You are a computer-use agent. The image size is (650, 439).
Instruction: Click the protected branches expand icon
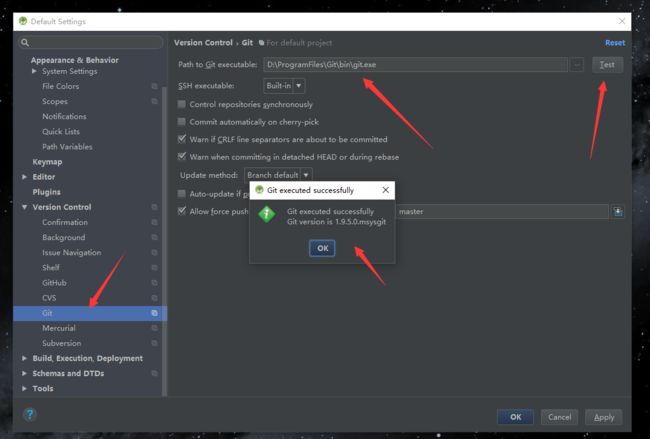click(618, 211)
